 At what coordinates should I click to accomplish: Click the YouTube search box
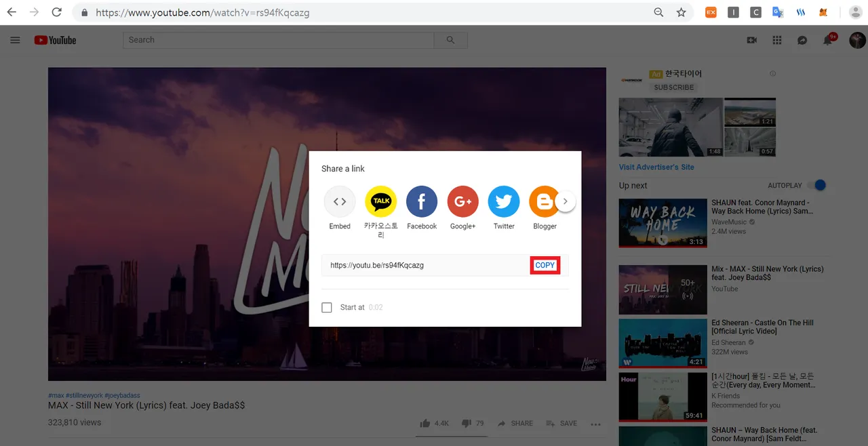click(x=279, y=40)
